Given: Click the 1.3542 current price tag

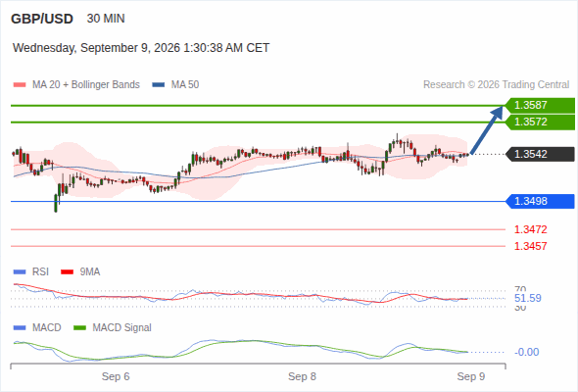Looking at the screenshot, I should [x=540, y=154].
